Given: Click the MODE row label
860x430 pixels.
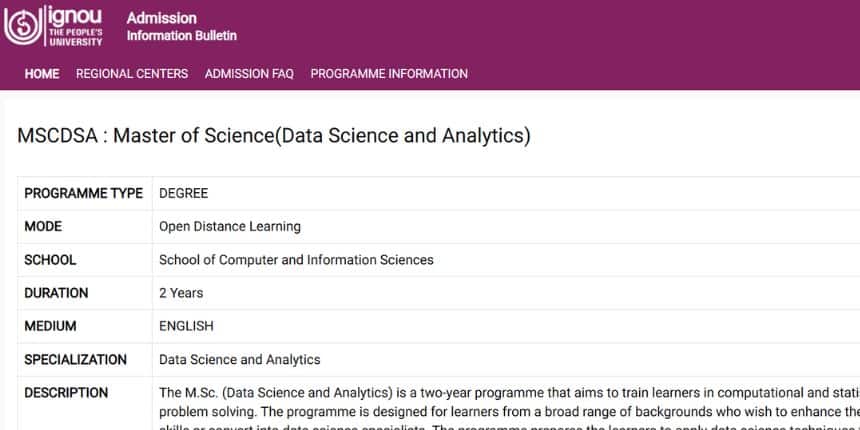Looking at the screenshot, I should [x=43, y=226].
